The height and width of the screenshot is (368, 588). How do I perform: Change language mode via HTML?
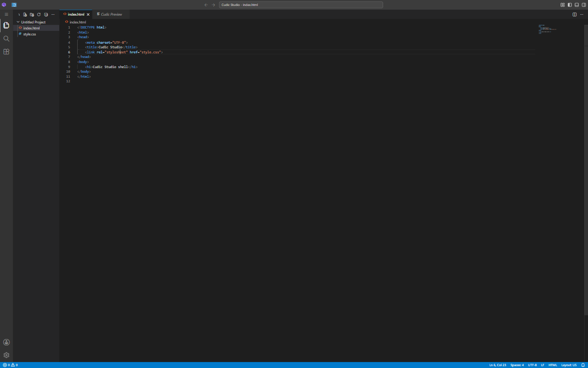coord(553,365)
